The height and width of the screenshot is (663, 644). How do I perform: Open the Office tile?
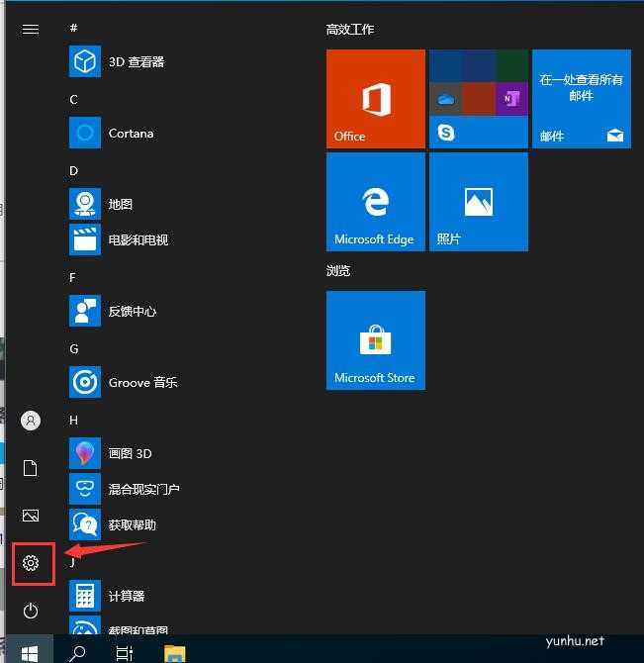pyautogui.click(x=376, y=99)
